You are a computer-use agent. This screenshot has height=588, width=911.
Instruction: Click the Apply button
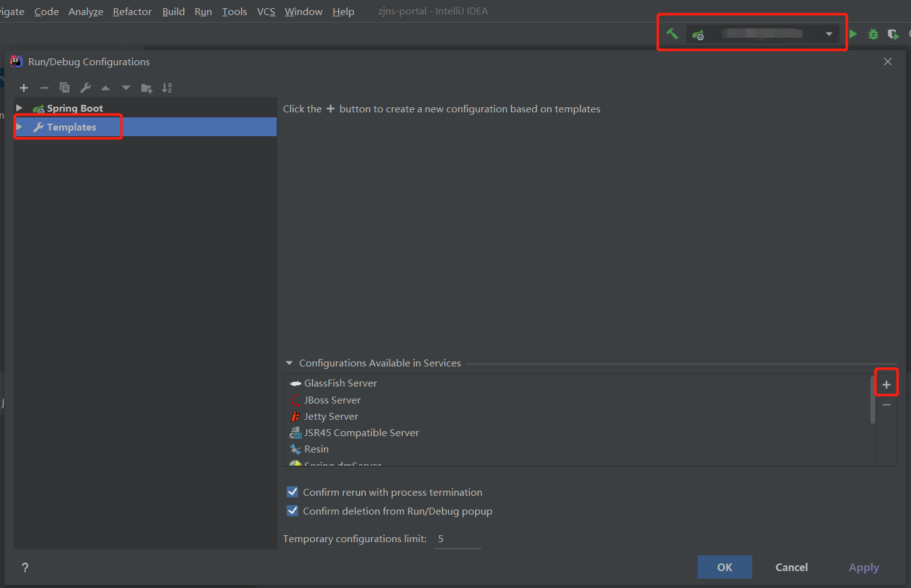tap(864, 567)
